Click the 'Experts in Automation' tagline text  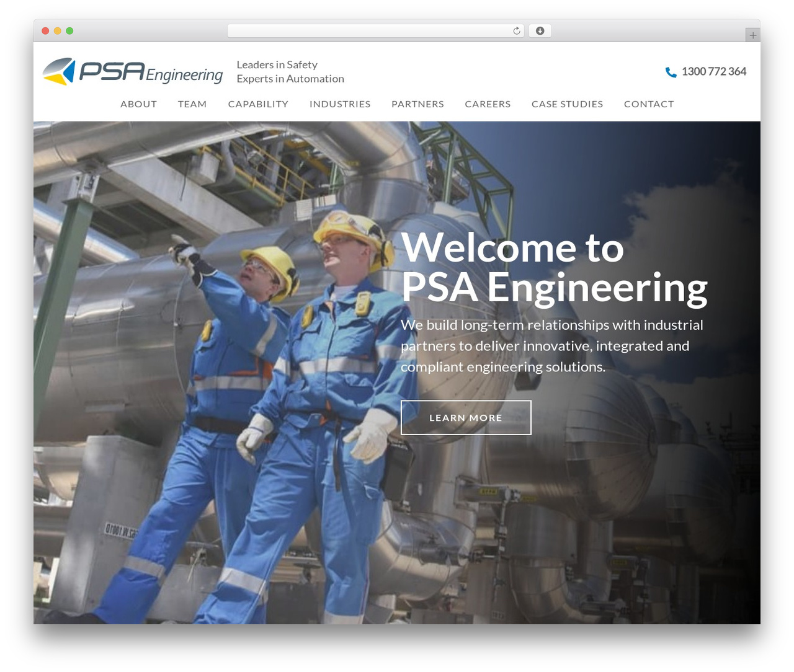[290, 79]
